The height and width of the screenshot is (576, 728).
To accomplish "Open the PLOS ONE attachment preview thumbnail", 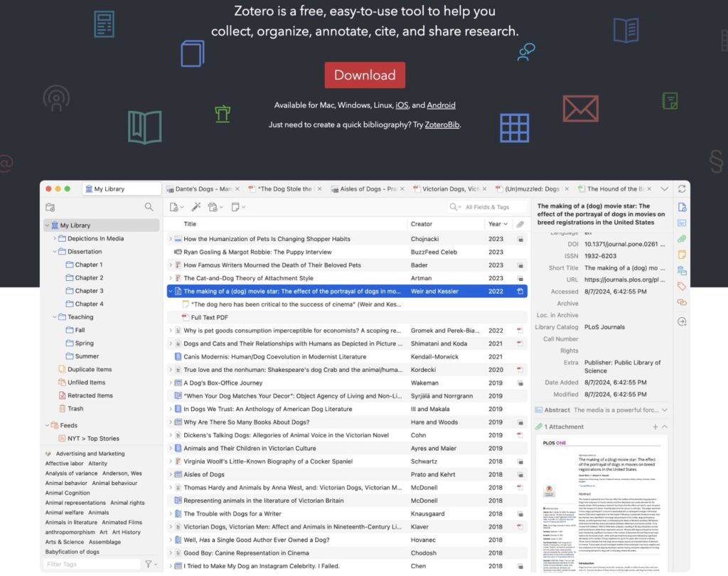I will click(601, 504).
